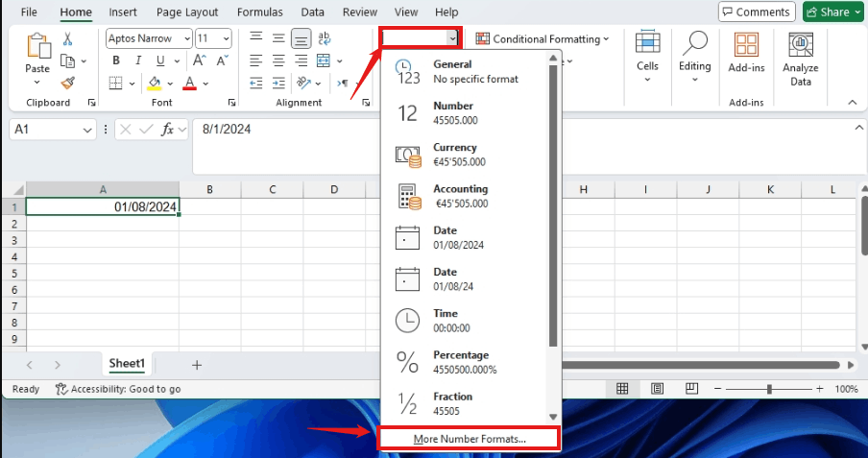Expand the borders dropdown arrow
The width and height of the screenshot is (868, 458).
tap(132, 84)
